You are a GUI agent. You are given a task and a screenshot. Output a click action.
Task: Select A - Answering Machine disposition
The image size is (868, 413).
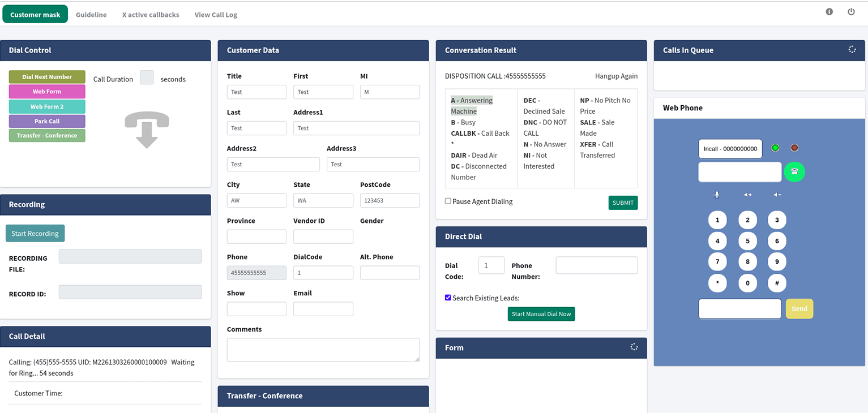pos(472,106)
